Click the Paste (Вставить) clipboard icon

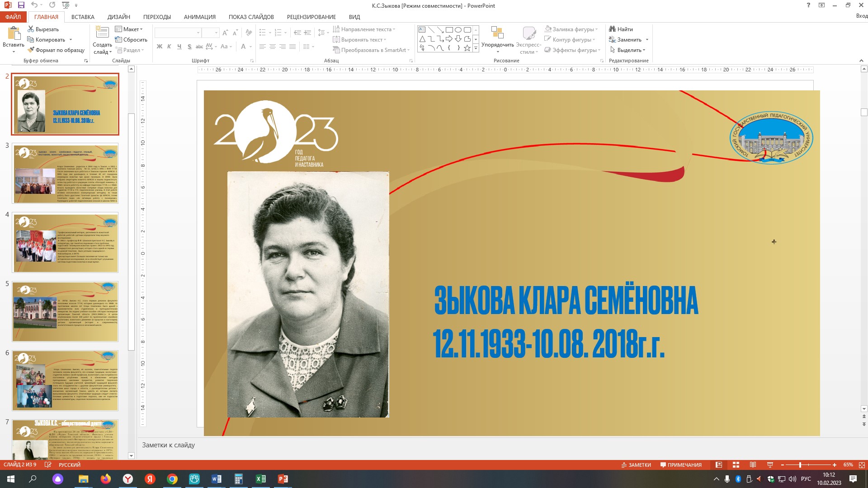click(14, 34)
